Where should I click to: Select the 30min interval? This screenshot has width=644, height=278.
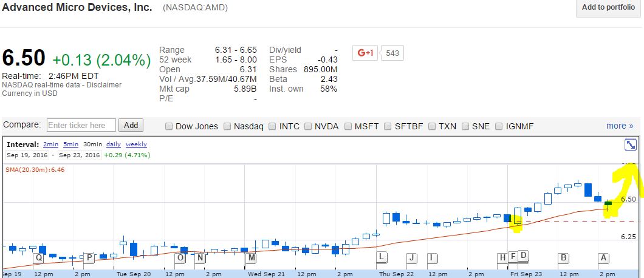point(93,144)
